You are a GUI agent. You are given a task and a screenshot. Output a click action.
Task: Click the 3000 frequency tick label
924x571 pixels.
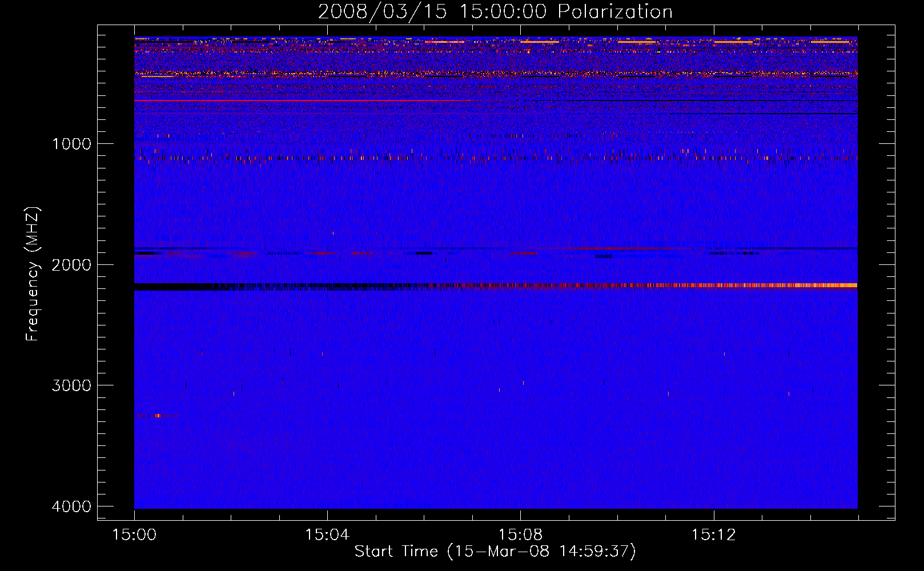[71, 385]
